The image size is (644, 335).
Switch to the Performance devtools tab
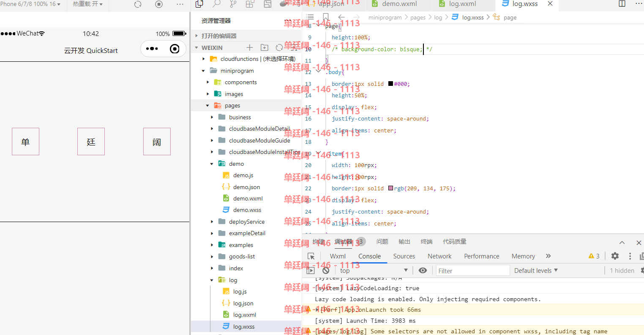481,256
